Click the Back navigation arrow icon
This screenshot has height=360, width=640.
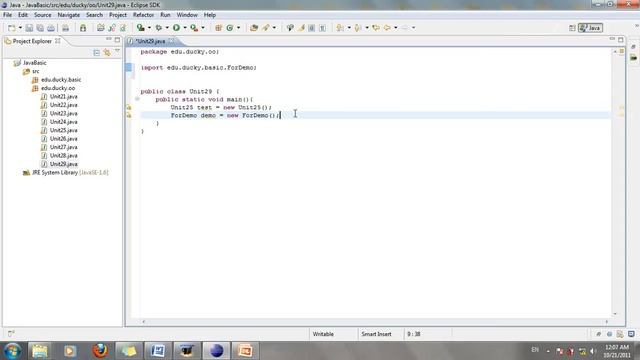(x=387, y=28)
